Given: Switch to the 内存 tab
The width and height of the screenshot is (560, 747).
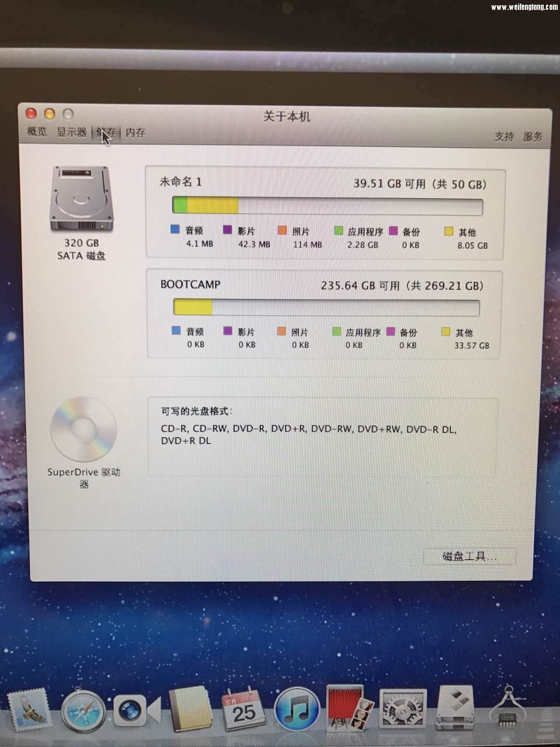Looking at the screenshot, I should coord(135,132).
